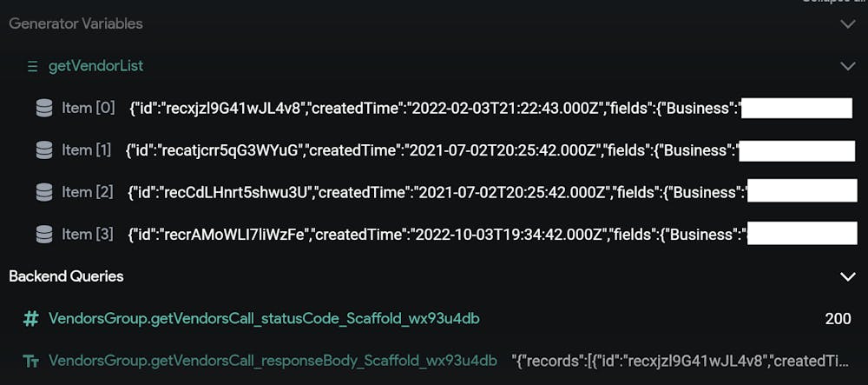
Task: Click the hash icon beside statusCode variable
Action: click(x=31, y=319)
